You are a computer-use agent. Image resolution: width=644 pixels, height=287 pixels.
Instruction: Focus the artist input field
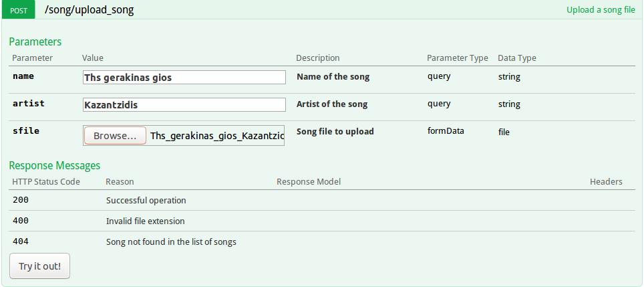click(184, 105)
